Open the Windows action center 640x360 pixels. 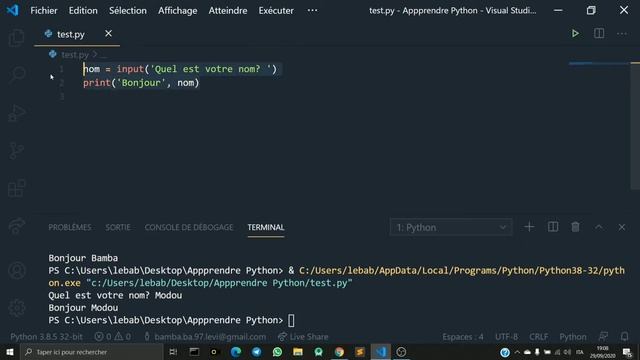(x=627, y=352)
